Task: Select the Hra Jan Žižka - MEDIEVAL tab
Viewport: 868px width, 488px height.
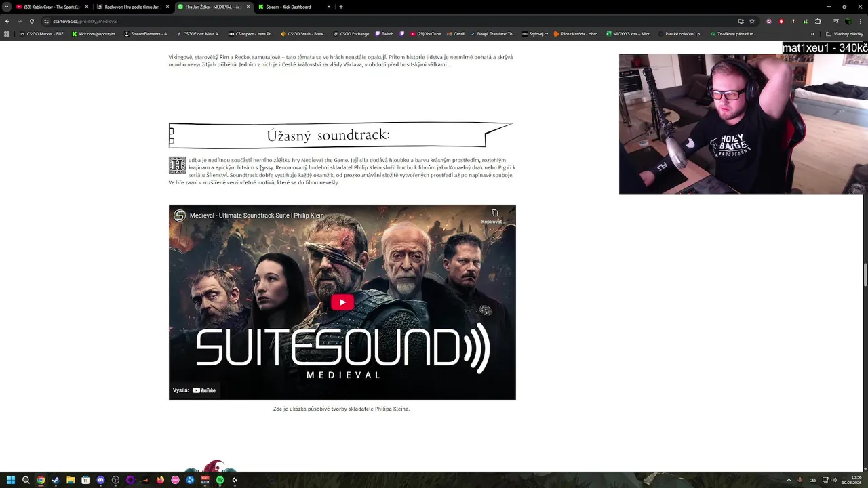Action: pos(213,7)
